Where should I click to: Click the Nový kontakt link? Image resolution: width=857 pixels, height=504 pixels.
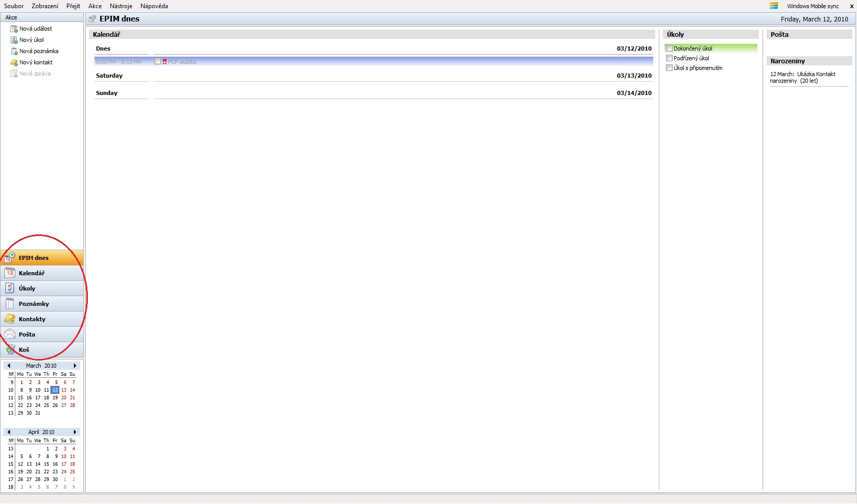click(x=36, y=62)
